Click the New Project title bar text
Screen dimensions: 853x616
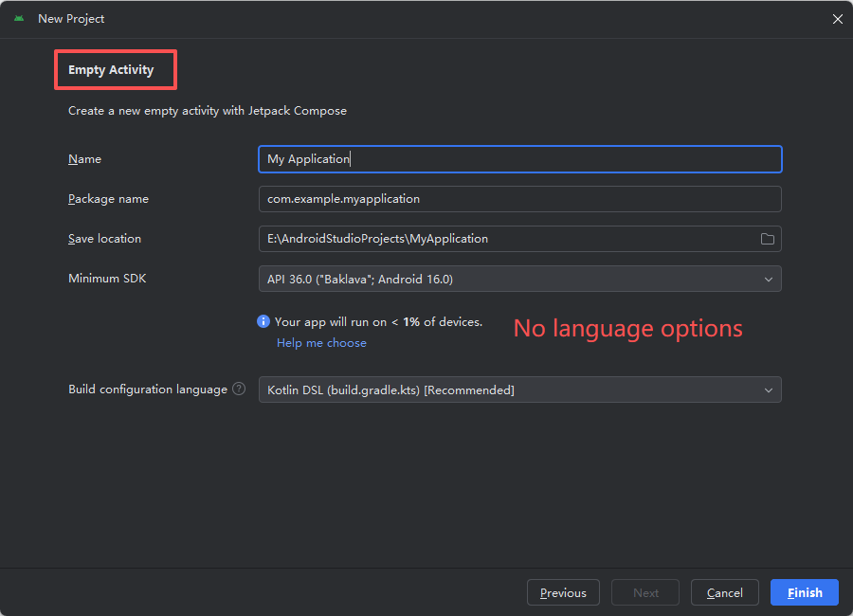(x=71, y=18)
